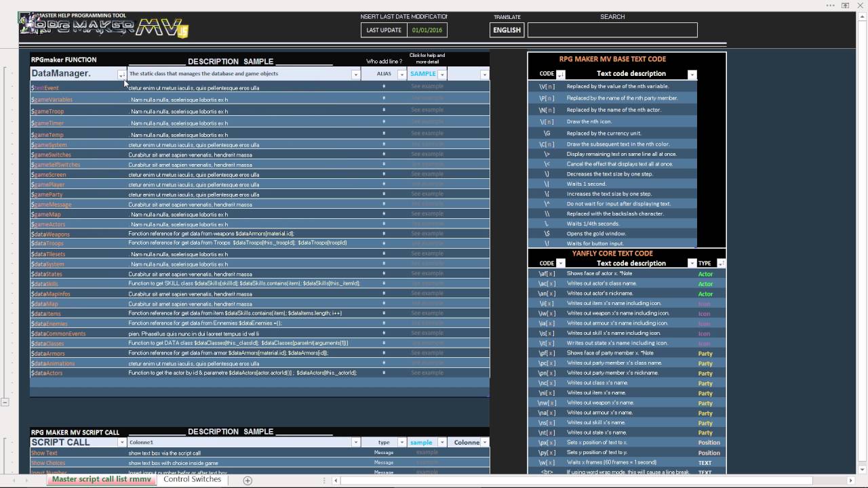Collapse the row group with the minus outline button

pyautogui.click(x=5, y=402)
